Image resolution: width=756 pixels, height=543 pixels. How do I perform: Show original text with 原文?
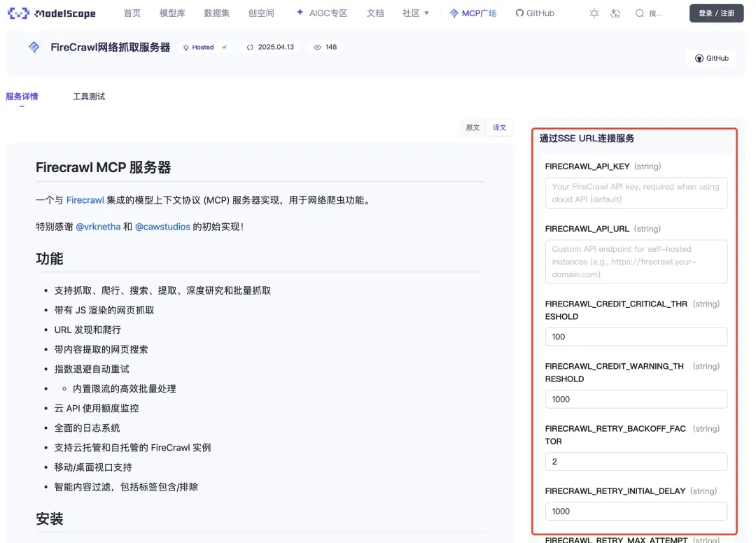pyautogui.click(x=472, y=127)
